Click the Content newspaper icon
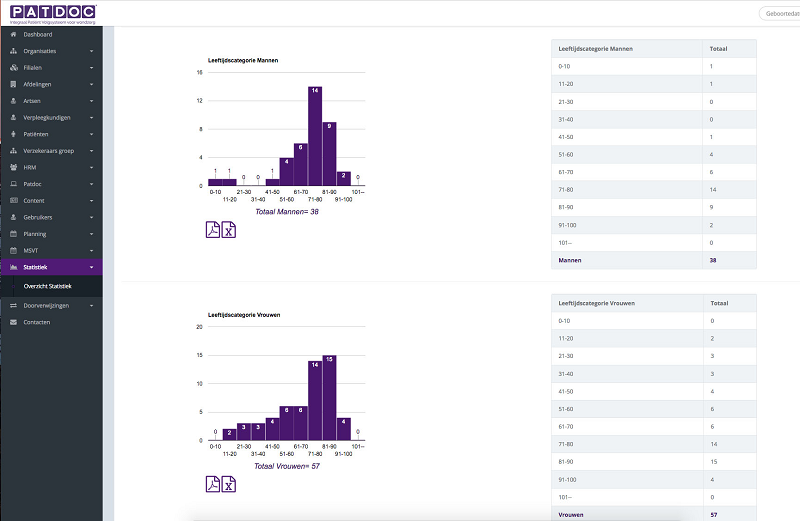This screenshot has height=521, width=800. 13,201
